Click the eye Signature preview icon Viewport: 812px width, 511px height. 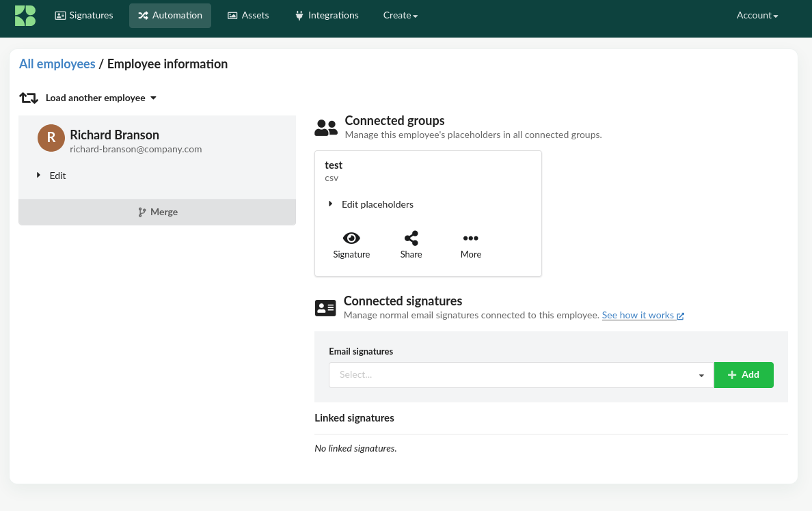click(x=351, y=238)
